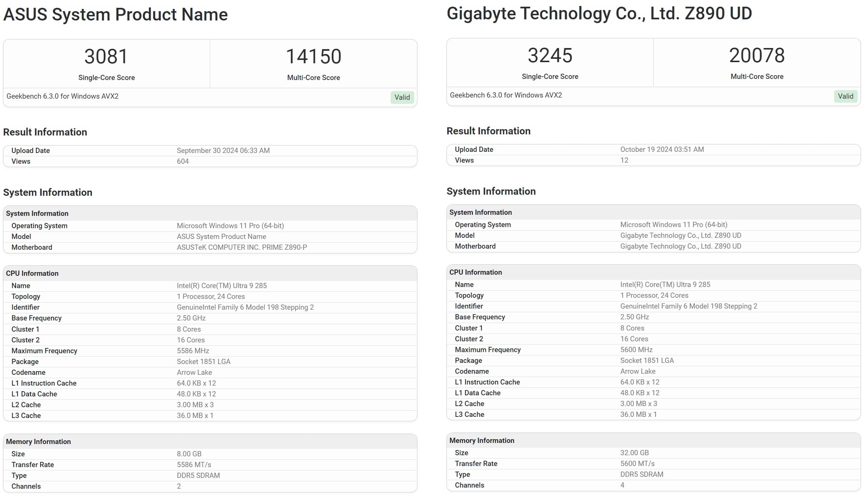
Task: Click the upload date September 30 2024 06:33 AM
Action: pyautogui.click(x=223, y=150)
